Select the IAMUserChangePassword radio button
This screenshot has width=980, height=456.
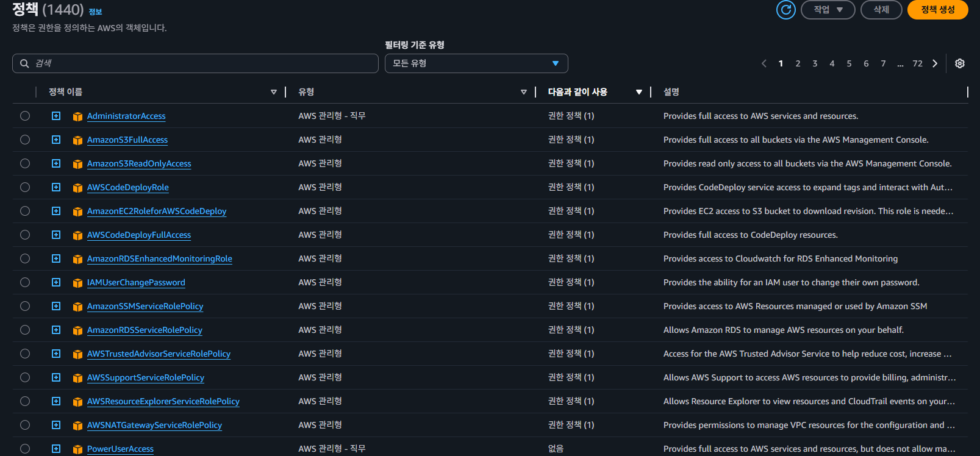coord(25,282)
